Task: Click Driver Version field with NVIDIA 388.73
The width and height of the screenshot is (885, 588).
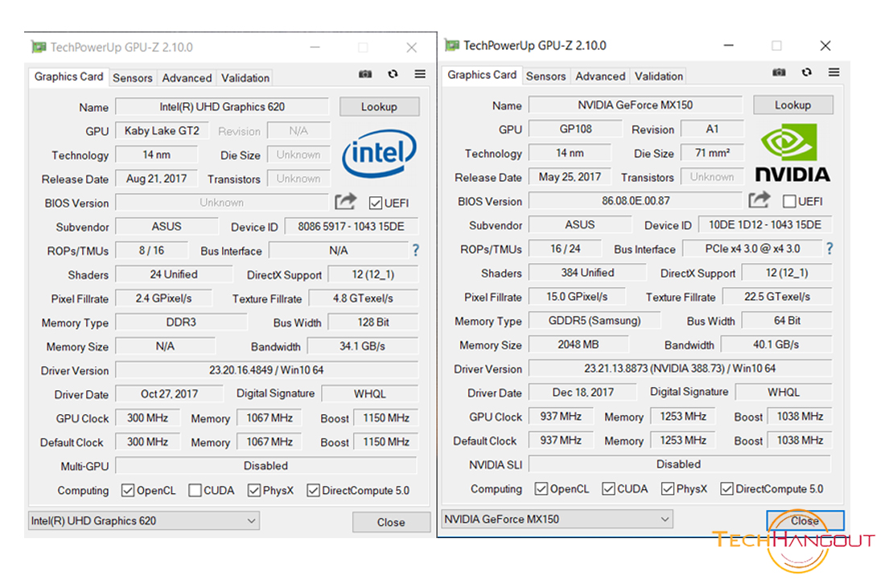Action: [x=680, y=368]
